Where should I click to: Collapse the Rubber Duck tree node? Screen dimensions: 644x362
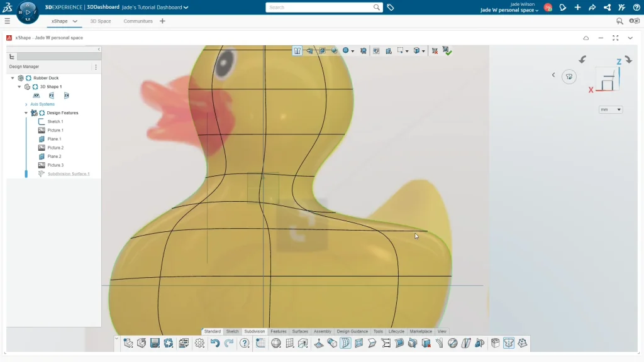(13, 78)
